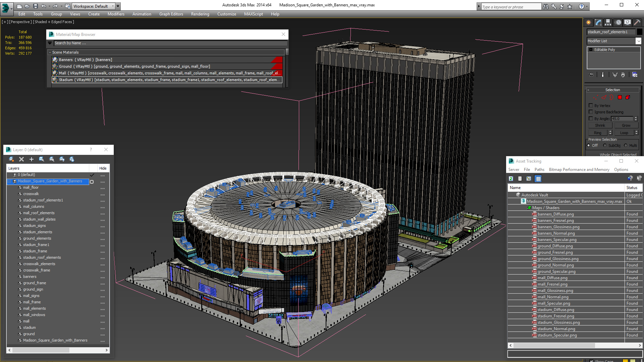Expand the Editable Poly stack entry
The height and width of the screenshot is (362, 644).
tap(591, 50)
